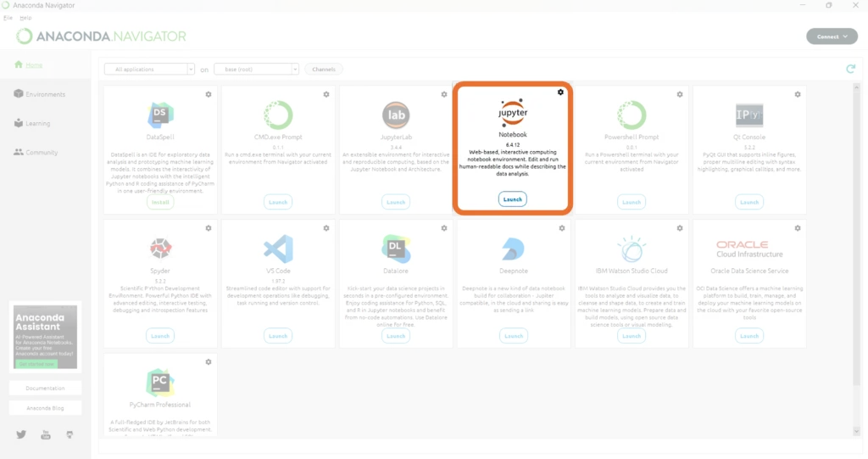Open gear settings on DataSpell card
868x459 pixels.
[209, 94]
